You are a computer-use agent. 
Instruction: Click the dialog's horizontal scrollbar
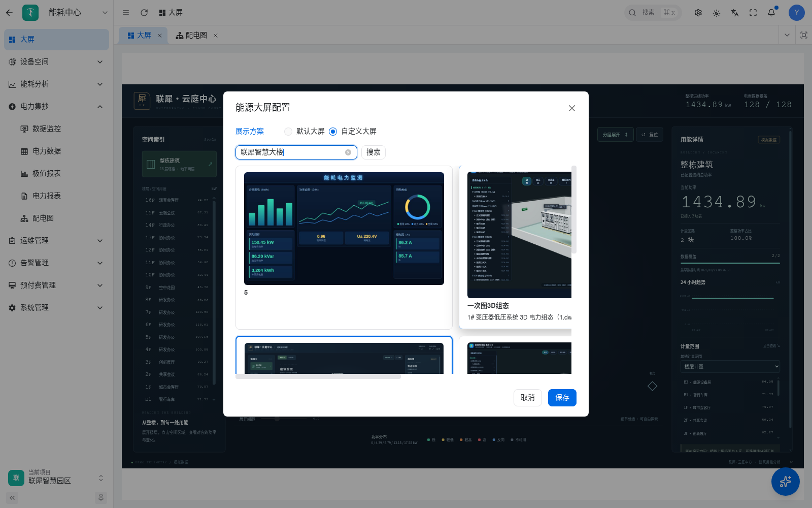pos(318,376)
